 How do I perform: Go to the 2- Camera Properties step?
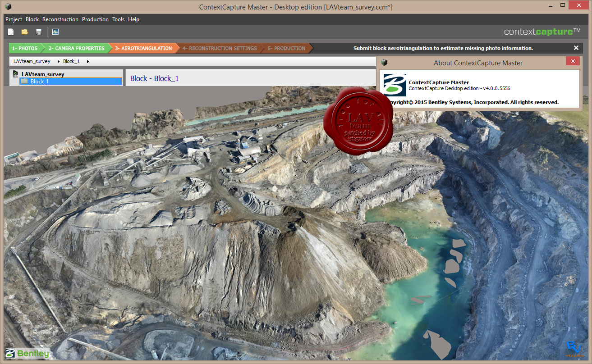tap(76, 48)
